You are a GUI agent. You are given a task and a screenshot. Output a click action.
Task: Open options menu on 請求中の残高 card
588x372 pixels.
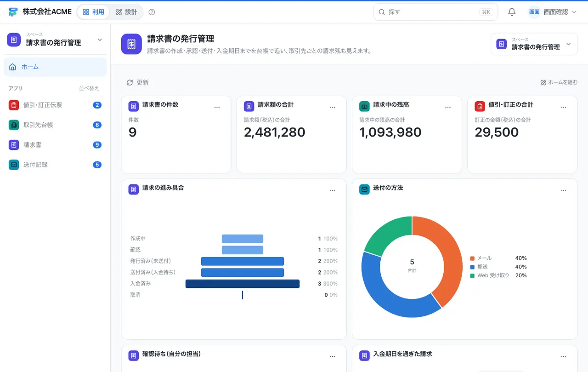click(x=448, y=107)
